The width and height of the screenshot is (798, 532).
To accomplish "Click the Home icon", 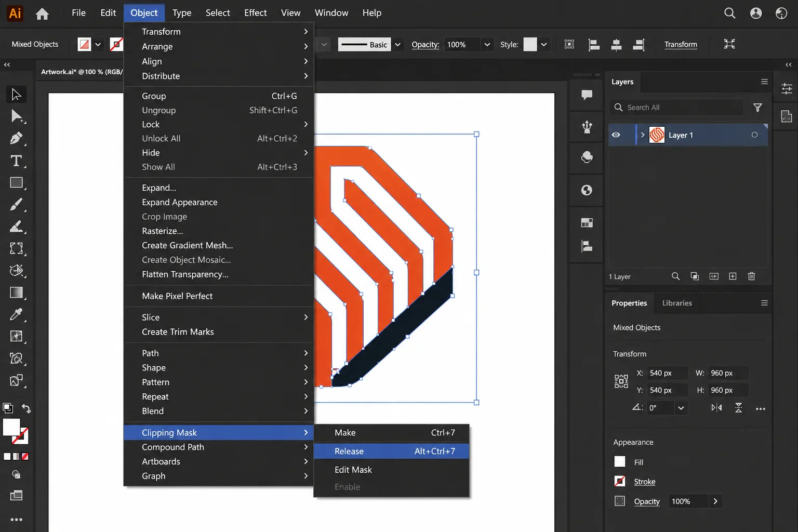I will pyautogui.click(x=42, y=14).
